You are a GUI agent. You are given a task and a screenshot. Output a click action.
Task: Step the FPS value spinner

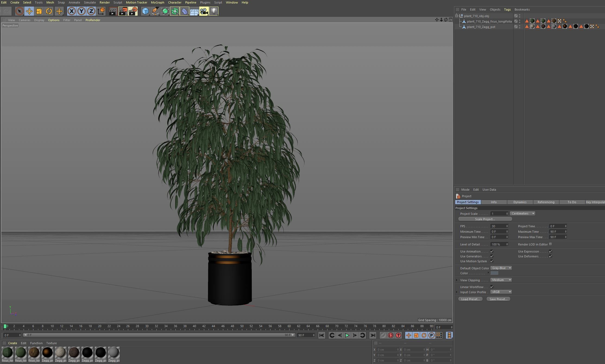(507, 226)
